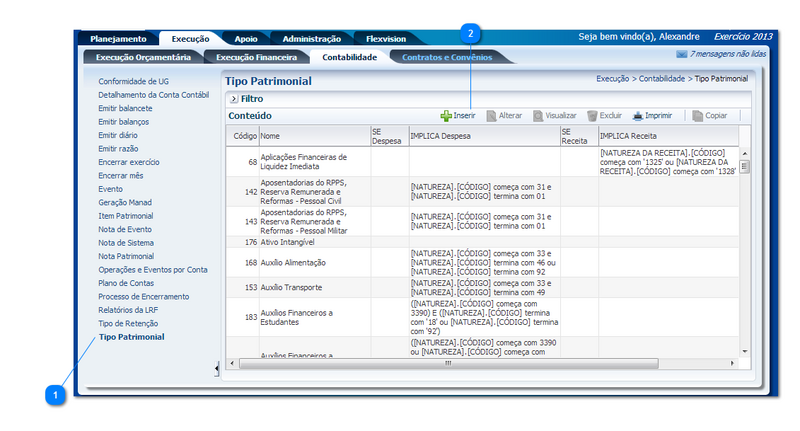Screen dimensions: 800x431
Task: Click the Excluir trash icon
Action: point(593,116)
